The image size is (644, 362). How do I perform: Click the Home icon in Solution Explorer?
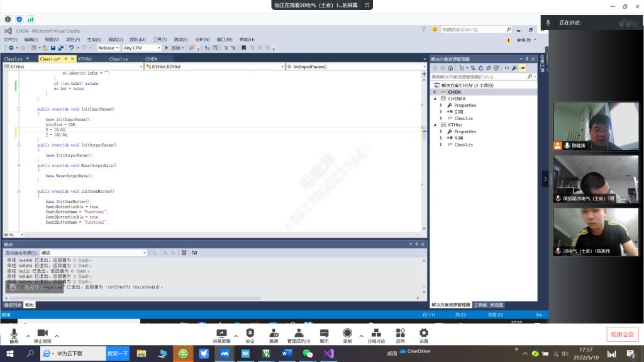(x=451, y=68)
